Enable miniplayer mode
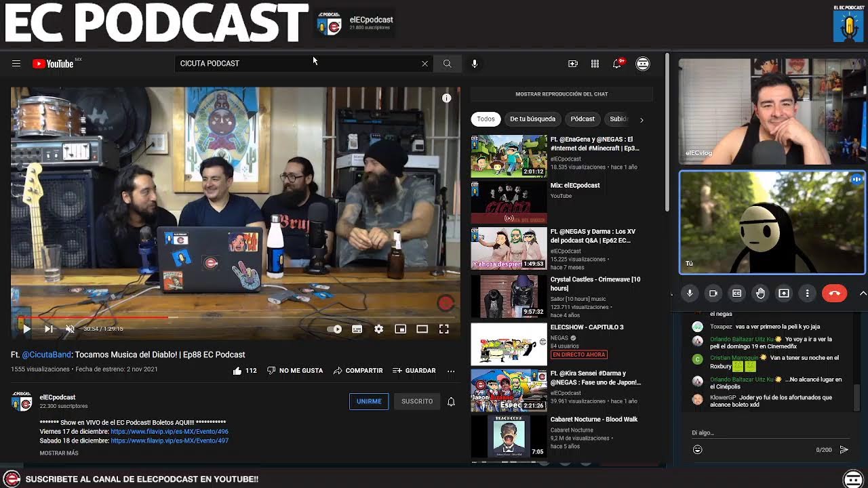Screen dimensions: 868x488 tap(400, 329)
